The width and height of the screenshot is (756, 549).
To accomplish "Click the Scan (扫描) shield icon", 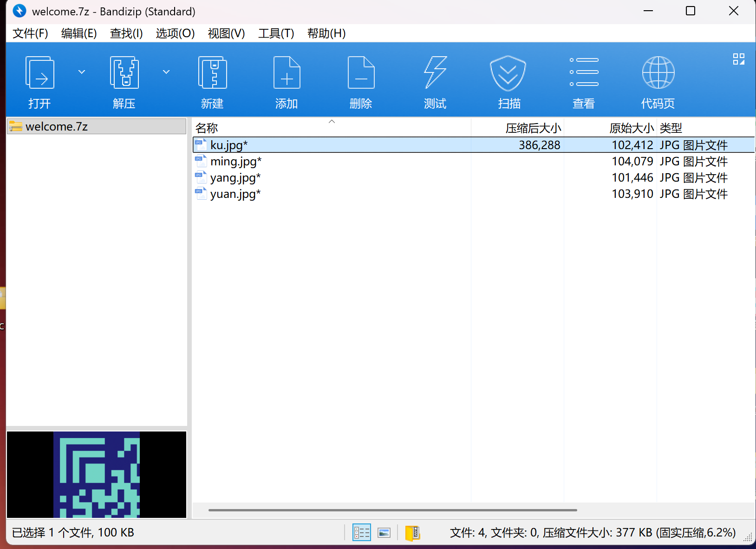I will (508, 73).
